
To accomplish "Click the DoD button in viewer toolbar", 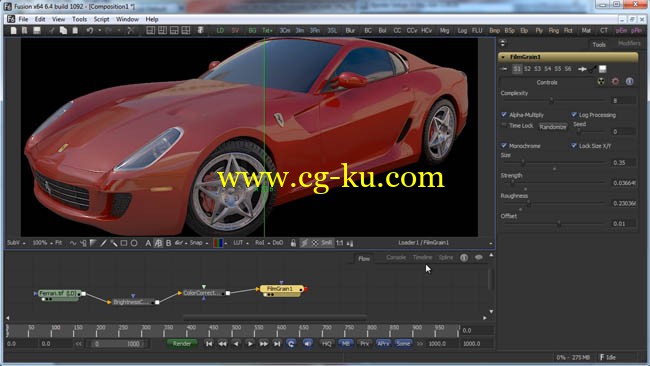I will coord(278,243).
